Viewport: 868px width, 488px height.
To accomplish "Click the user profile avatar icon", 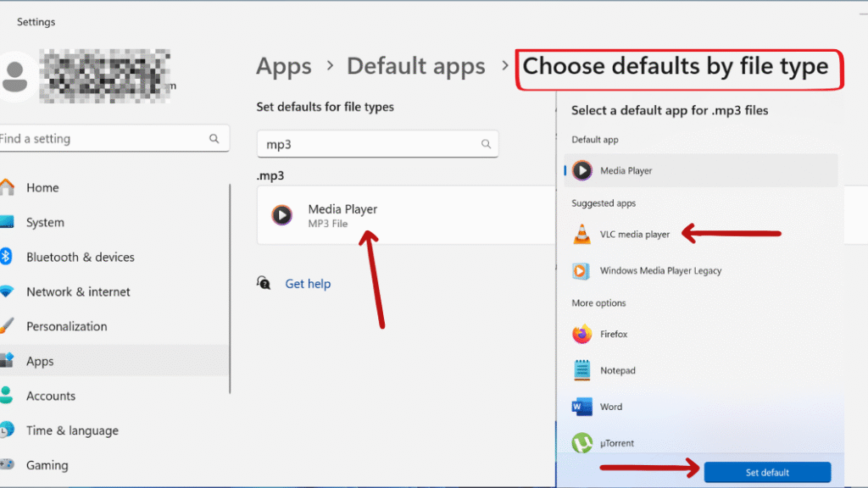I will (x=15, y=76).
